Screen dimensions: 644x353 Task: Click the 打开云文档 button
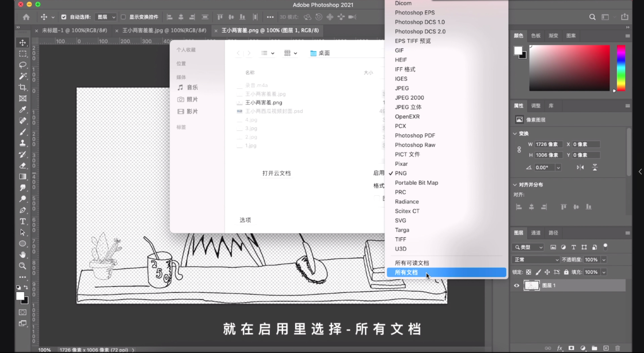(x=276, y=173)
